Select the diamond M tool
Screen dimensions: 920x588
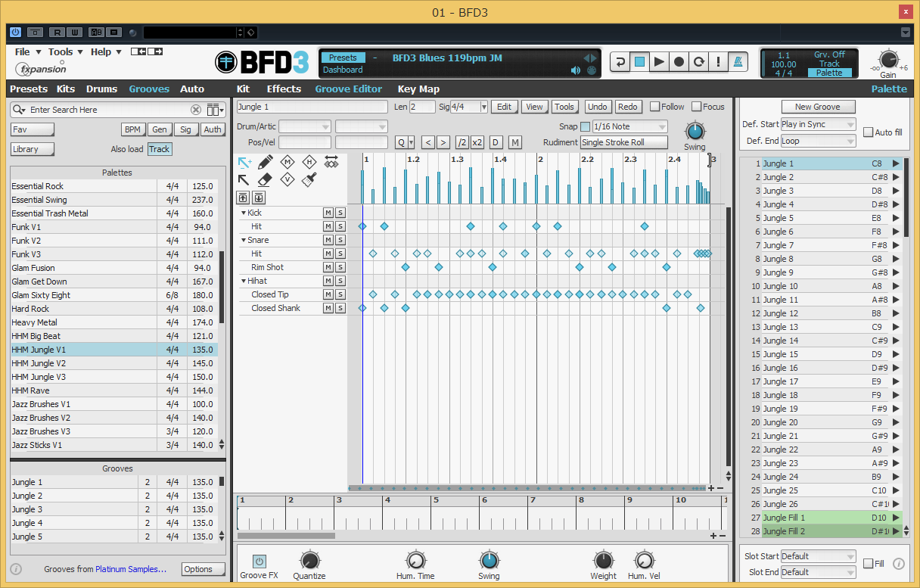coord(287,162)
